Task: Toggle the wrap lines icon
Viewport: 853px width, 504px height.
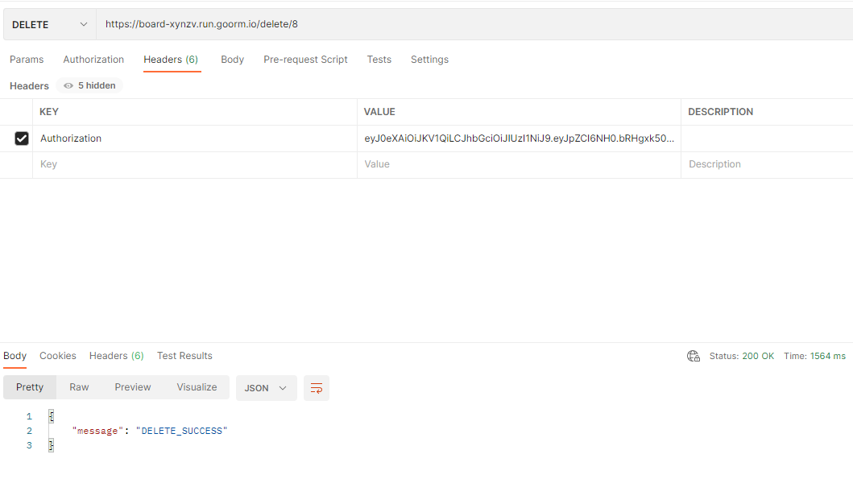Action: click(317, 388)
